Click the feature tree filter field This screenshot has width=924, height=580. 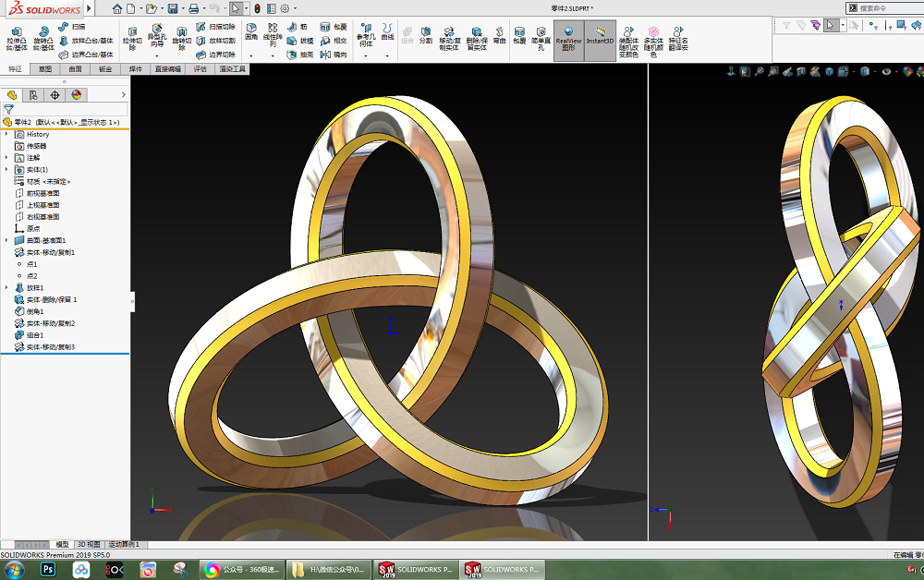click(66, 110)
